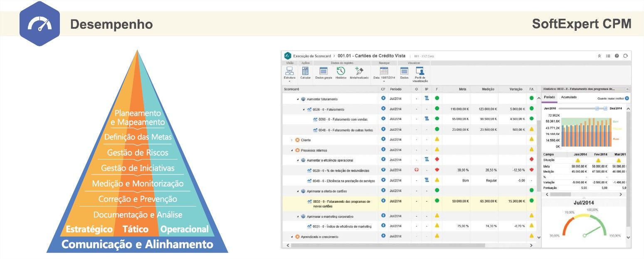Click the scorecard grid's scroll-down arrow
This screenshot has width=644, height=259.
pyautogui.click(x=539, y=237)
